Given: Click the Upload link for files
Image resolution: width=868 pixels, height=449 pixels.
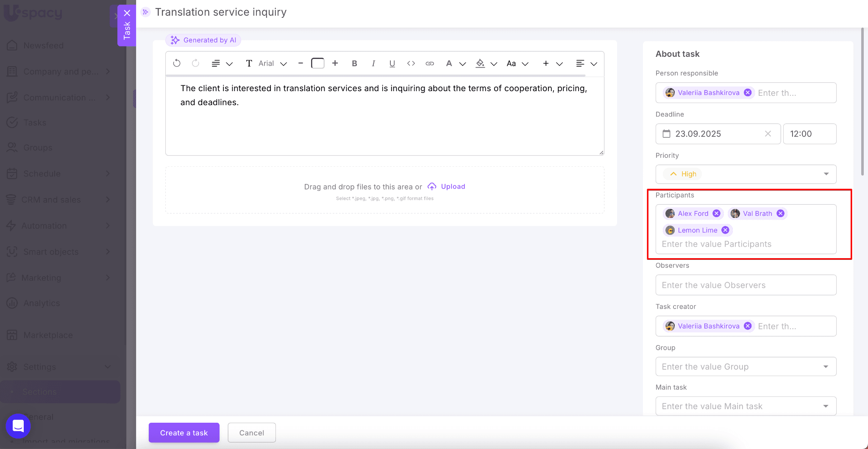Looking at the screenshot, I should [x=452, y=187].
